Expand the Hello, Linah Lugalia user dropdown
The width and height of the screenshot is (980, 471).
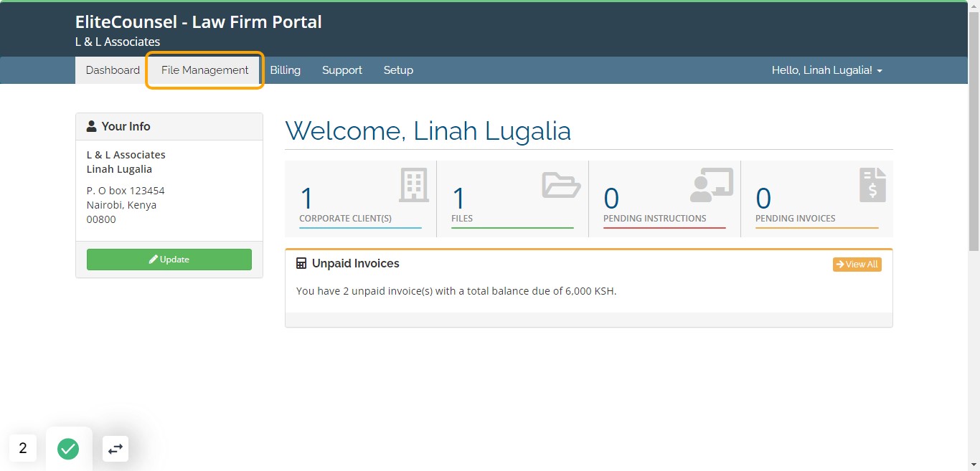click(827, 70)
